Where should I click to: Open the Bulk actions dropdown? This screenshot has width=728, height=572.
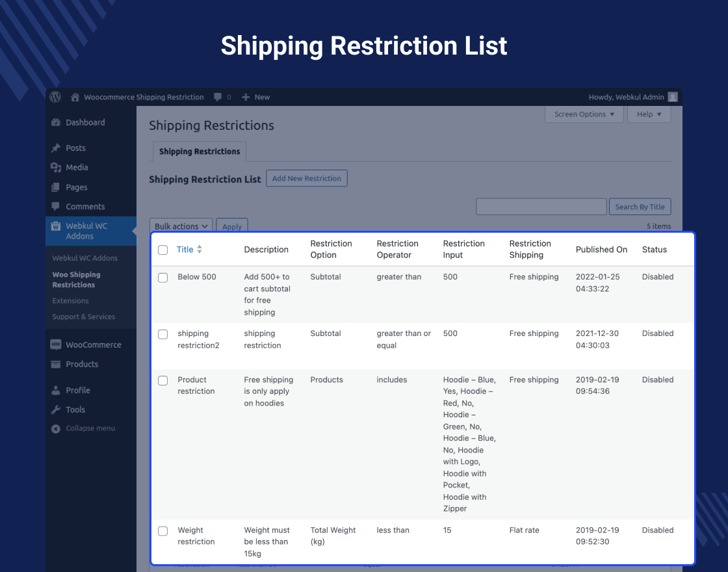181,226
